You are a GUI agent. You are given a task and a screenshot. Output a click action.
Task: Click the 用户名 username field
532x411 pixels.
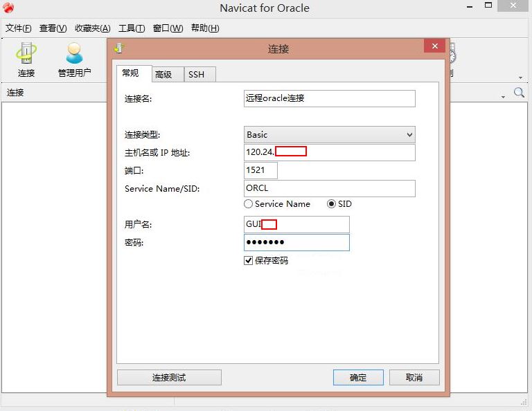296,224
